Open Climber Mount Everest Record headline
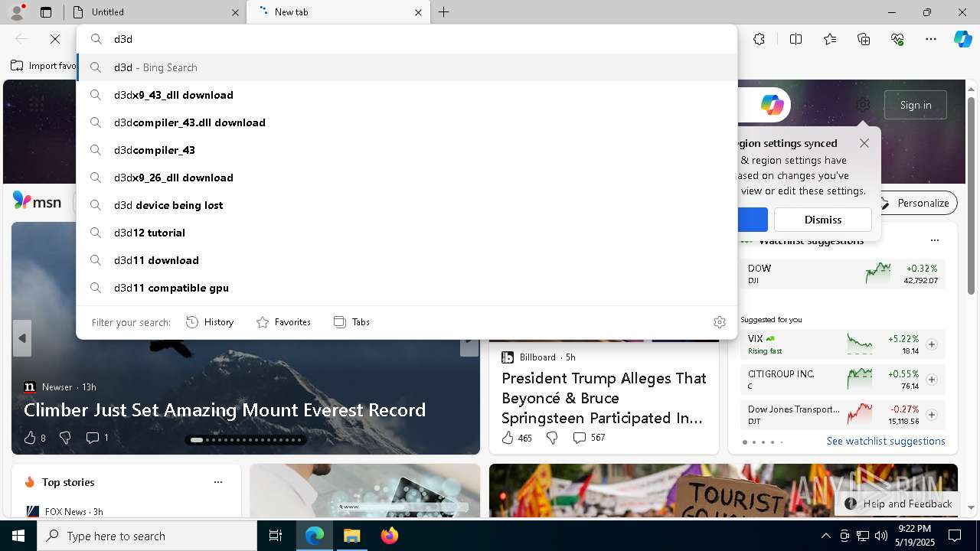This screenshot has width=980, height=551. tap(224, 410)
